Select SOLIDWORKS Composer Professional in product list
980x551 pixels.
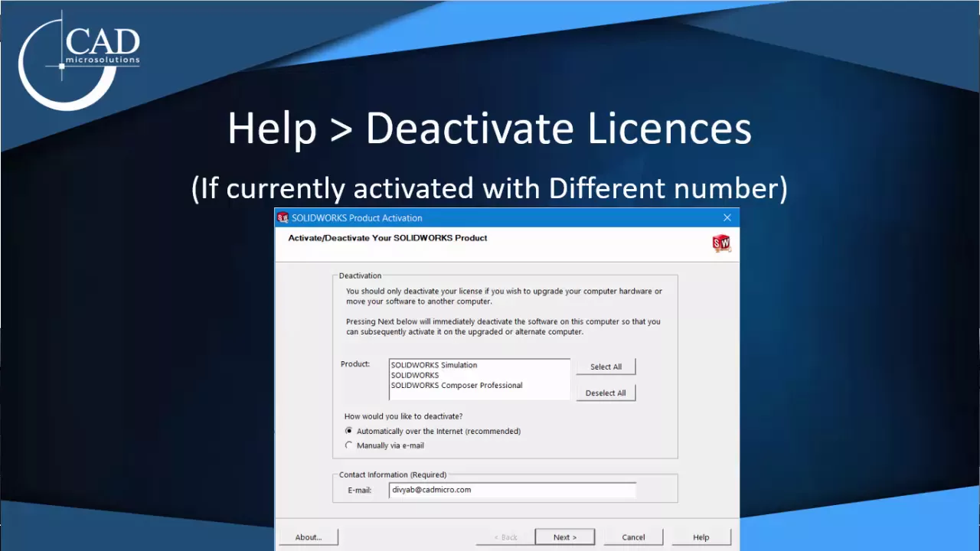[457, 386]
